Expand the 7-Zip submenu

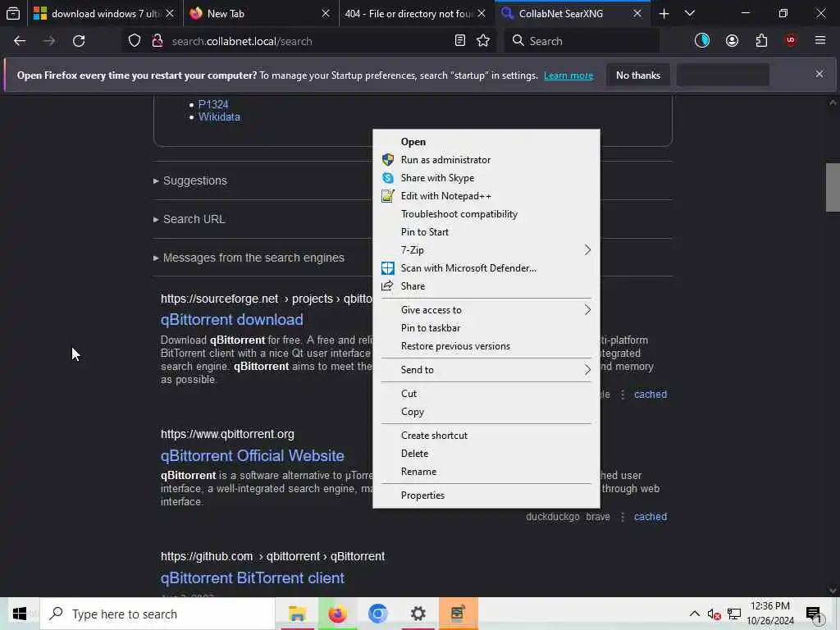[x=486, y=250]
